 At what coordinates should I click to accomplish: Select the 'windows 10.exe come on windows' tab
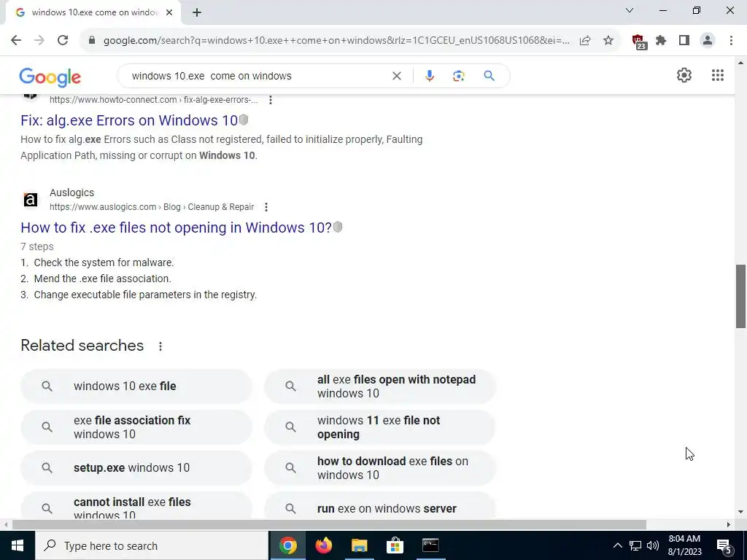(x=93, y=13)
